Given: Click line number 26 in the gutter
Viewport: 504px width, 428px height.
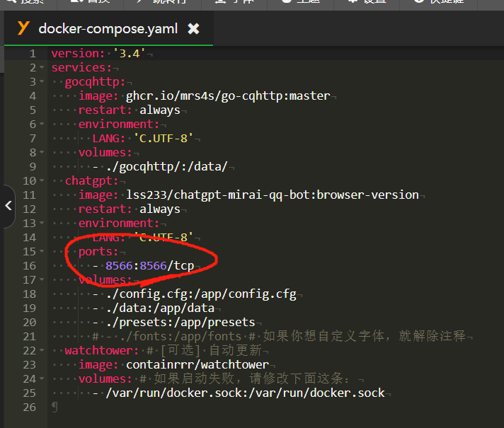Looking at the screenshot, I should pyautogui.click(x=30, y=407).
